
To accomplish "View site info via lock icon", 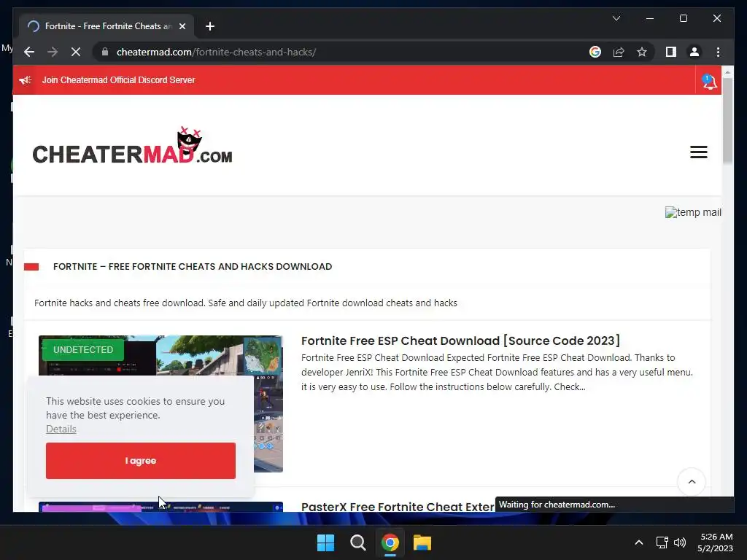I will (105, 52).
